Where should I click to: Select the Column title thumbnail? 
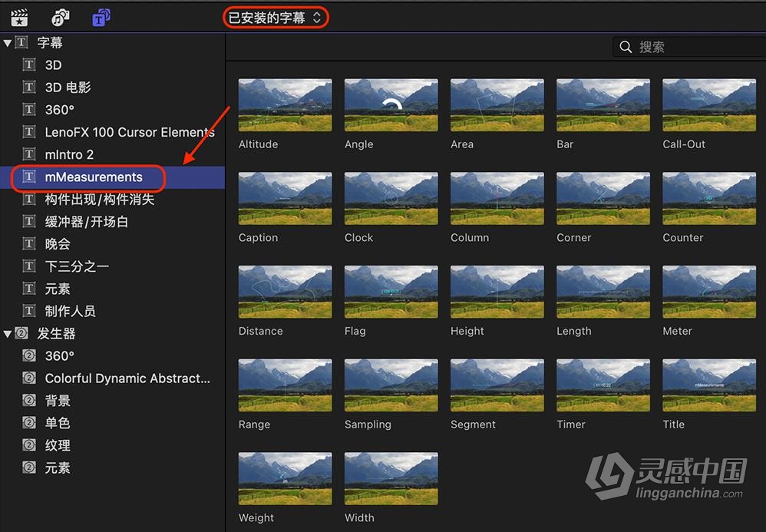[x=497, y=198]
